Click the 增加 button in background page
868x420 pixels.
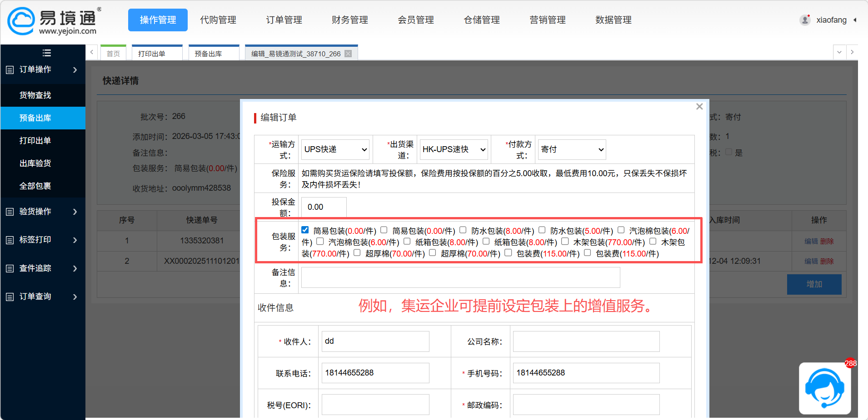click(814, 284)
